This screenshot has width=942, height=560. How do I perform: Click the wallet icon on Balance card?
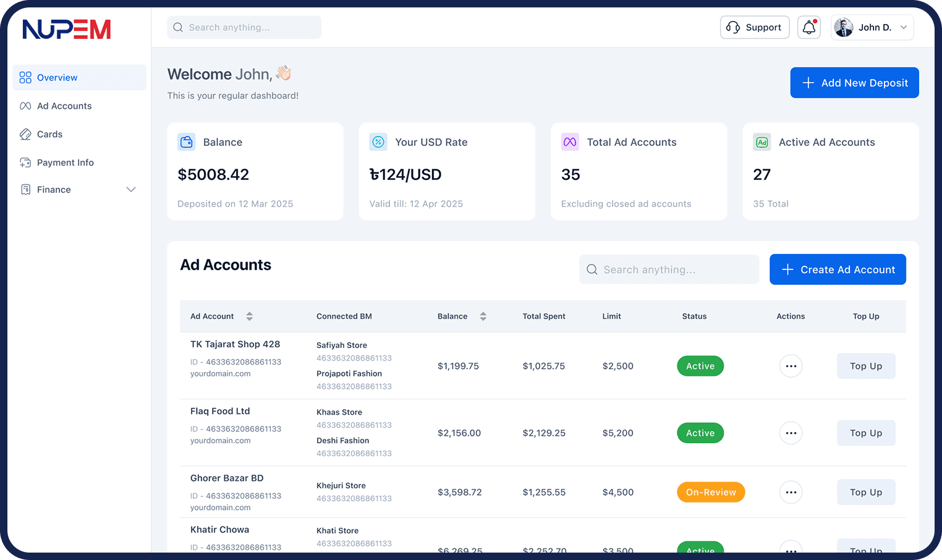186,142
